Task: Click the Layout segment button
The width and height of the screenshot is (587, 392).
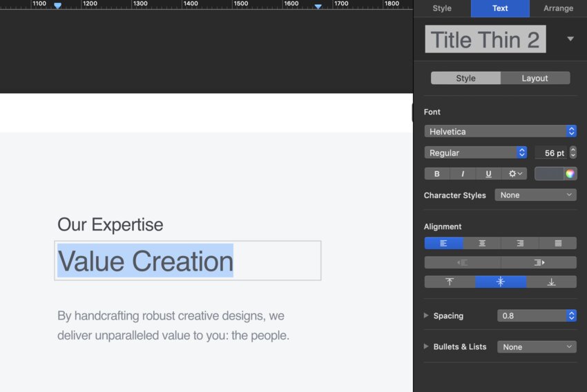Action: (535, 78)
